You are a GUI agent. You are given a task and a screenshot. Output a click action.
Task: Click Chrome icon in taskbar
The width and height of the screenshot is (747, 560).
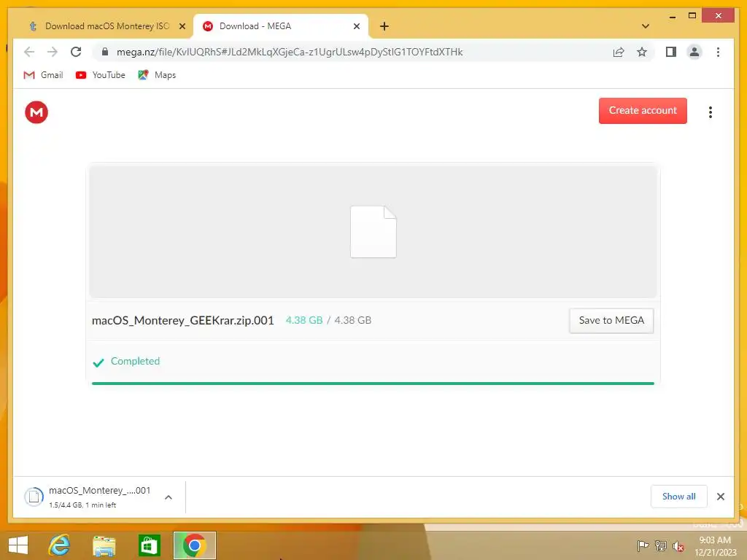click(x=194, y=545)
